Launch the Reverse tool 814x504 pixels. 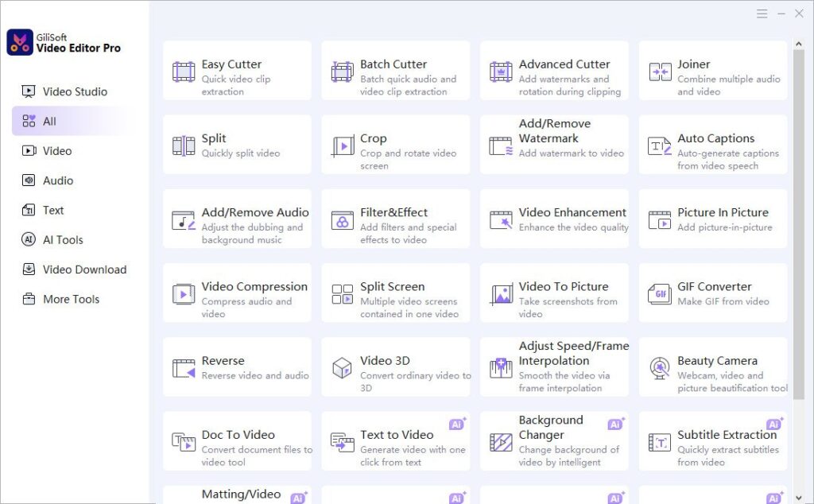point(236,366)
